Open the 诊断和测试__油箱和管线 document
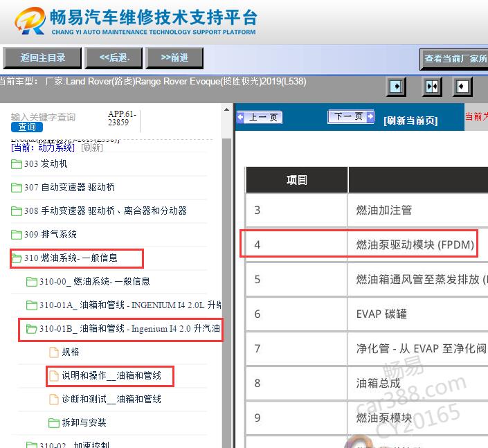The height and width of the screenshot is (448, 488). 111,399
